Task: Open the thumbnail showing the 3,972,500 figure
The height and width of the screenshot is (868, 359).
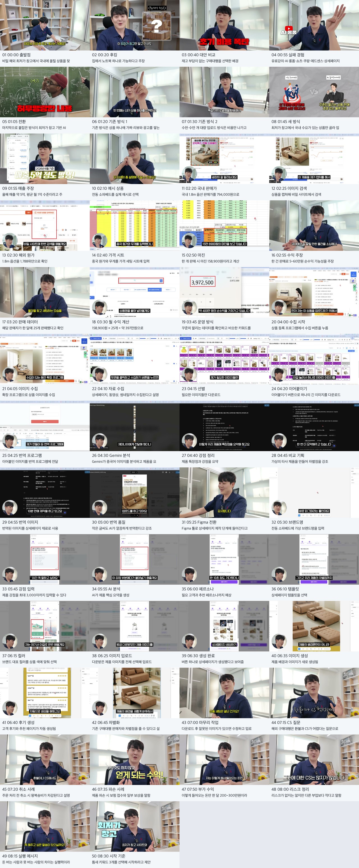Action: [x=224, y=292]
